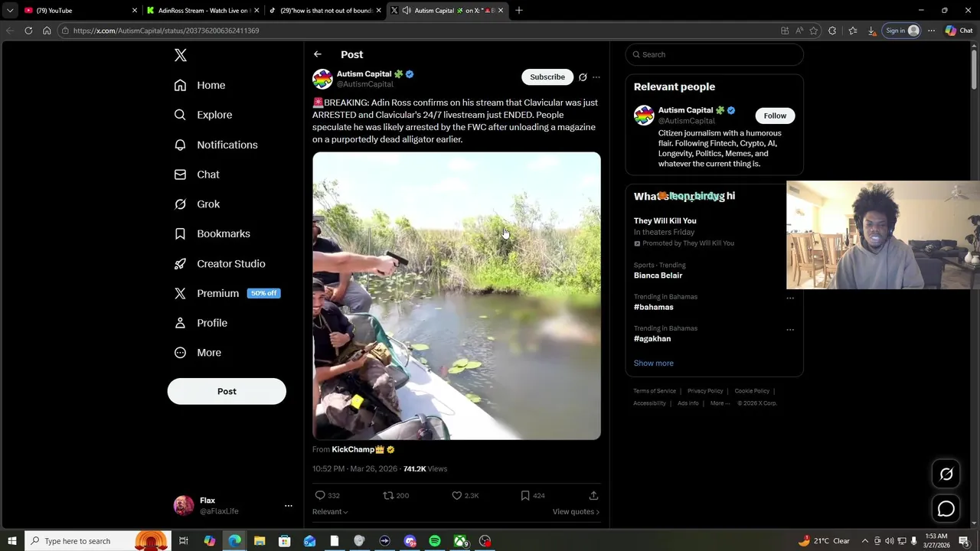
Task: Open Bookmarks in X sidebar
Action: point(212,233)
